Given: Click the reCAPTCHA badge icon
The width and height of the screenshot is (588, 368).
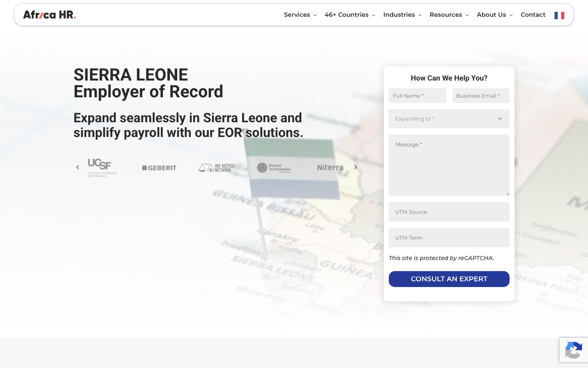Looking at the screenshot, I should pos(574,350).
